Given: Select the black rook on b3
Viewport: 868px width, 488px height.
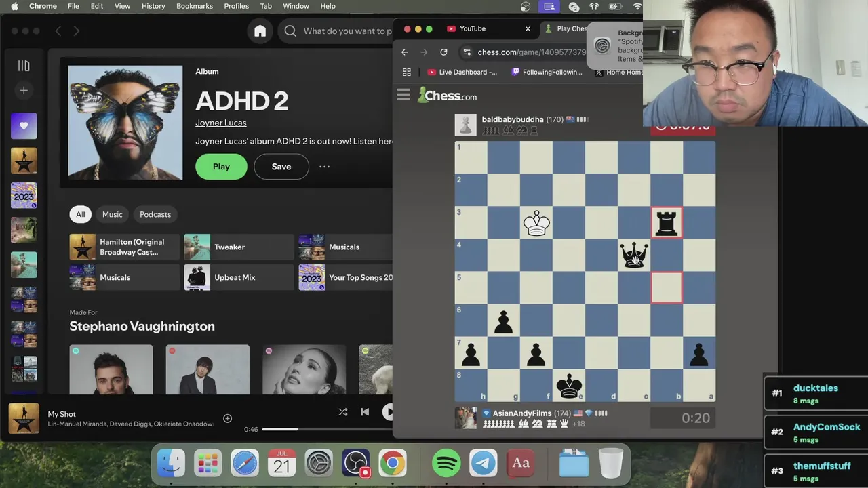Looking at the screenshot, I should (x=667, y=223).
